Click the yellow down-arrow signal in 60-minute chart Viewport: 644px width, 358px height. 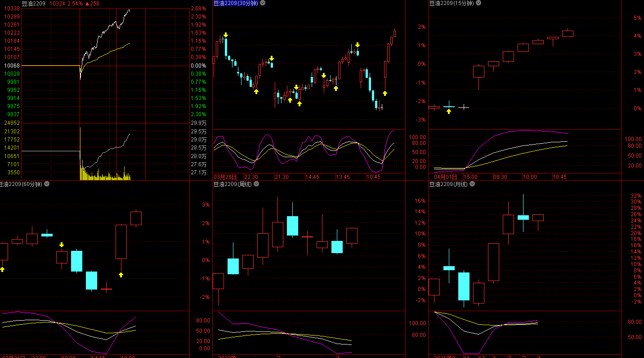62,245
